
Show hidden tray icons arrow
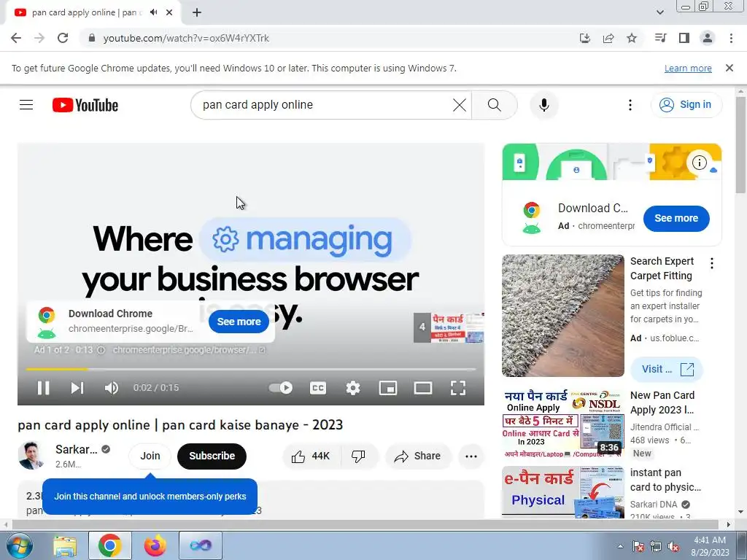click(x=620, y=546)
